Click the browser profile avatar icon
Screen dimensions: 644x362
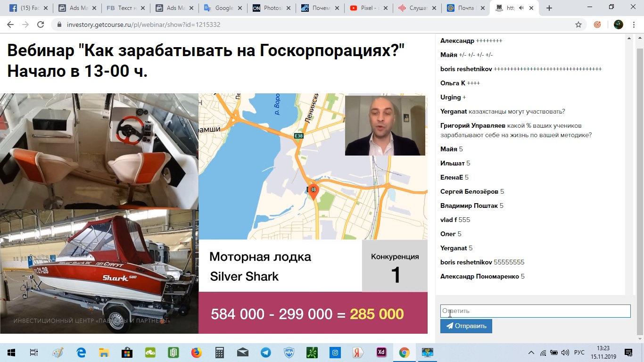click(x=618, y=24)
